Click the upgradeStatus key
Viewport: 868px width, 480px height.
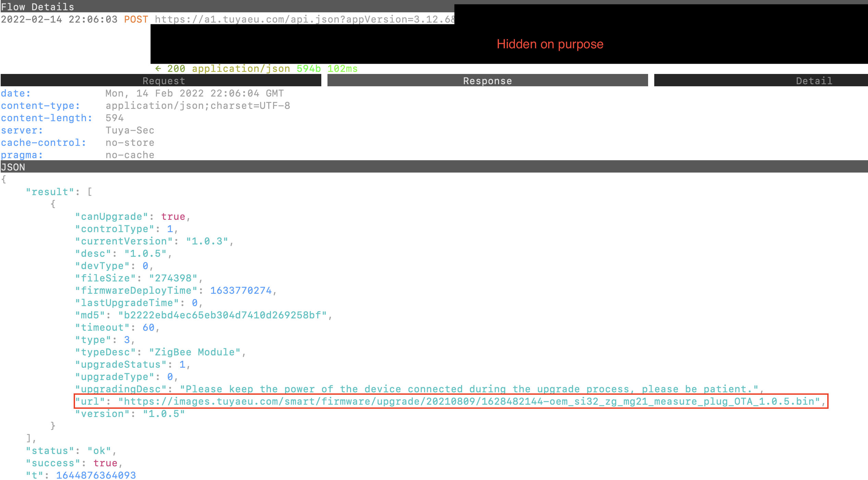point(121,364)
